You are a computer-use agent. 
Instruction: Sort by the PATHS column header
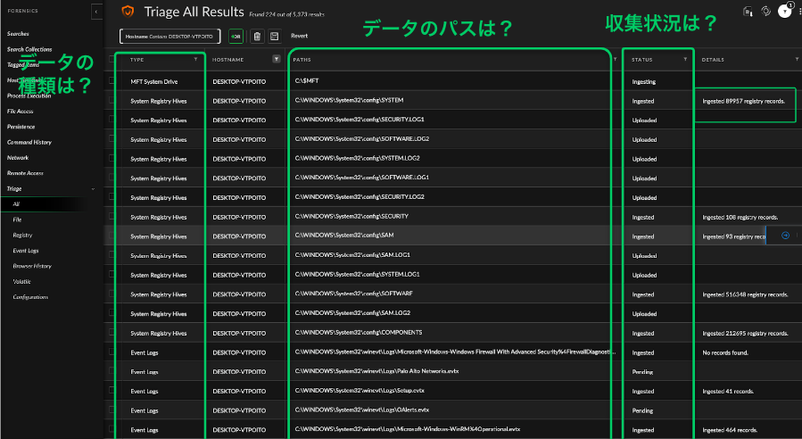(302, 60)
